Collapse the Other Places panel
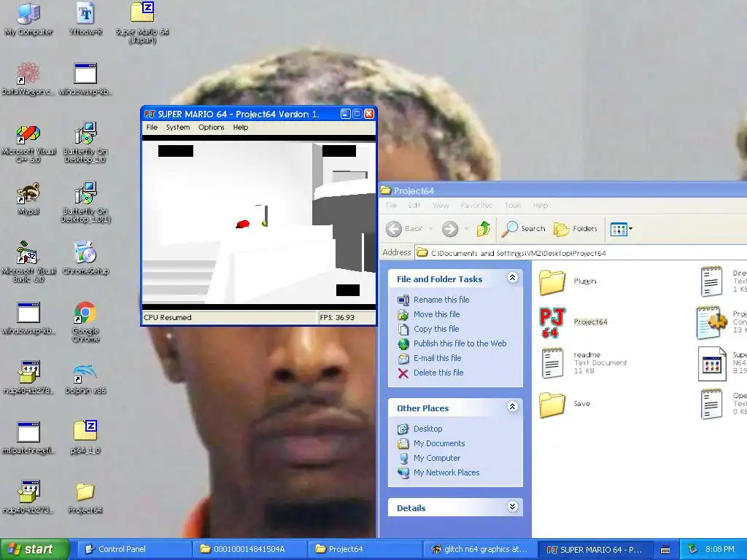 pyautogui.click(x=513, y=407)
